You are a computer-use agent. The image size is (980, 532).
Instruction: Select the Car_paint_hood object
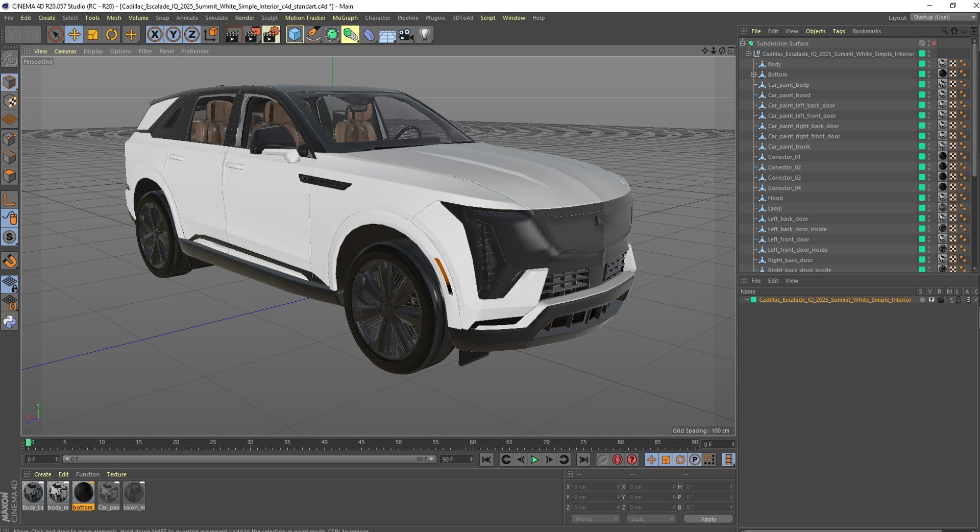click(x=789, y=95)
